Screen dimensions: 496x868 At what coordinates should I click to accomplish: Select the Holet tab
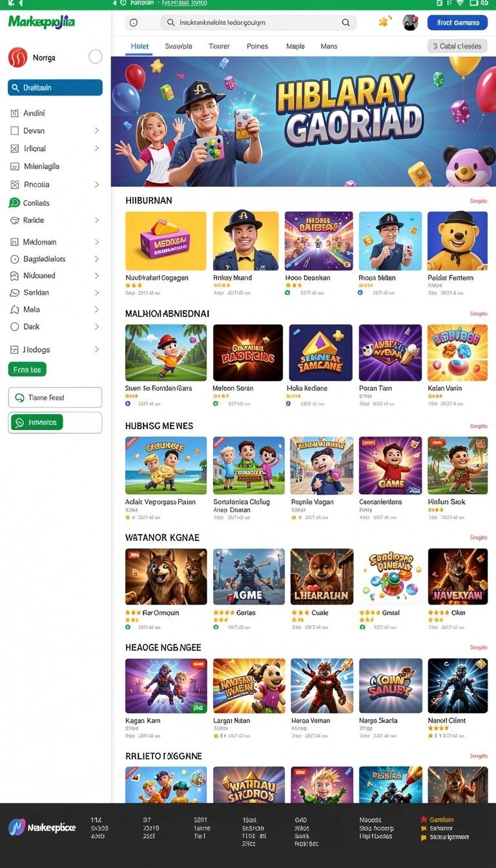[x=139, y=46]
